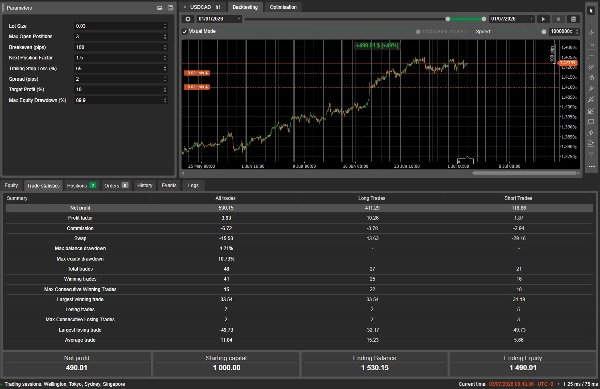The image size is (600, 389).
Task: Click the Speed slider handle
Action: tap(544, 31)
